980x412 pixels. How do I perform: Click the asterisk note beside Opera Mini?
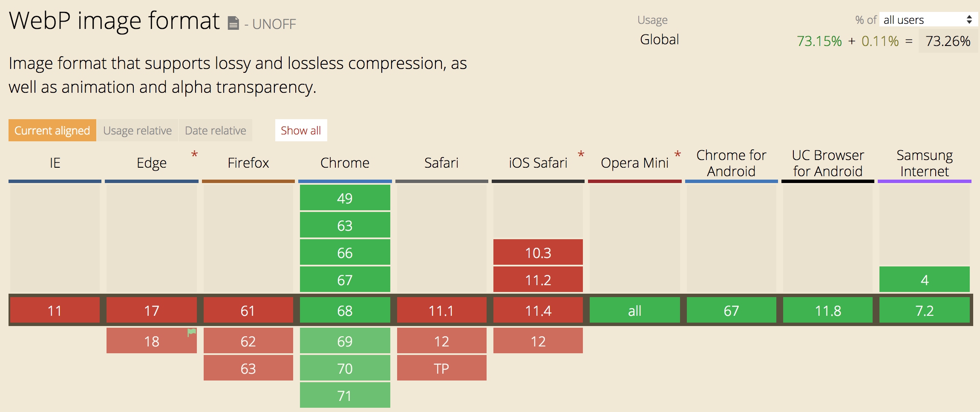[x=677, y=154]
